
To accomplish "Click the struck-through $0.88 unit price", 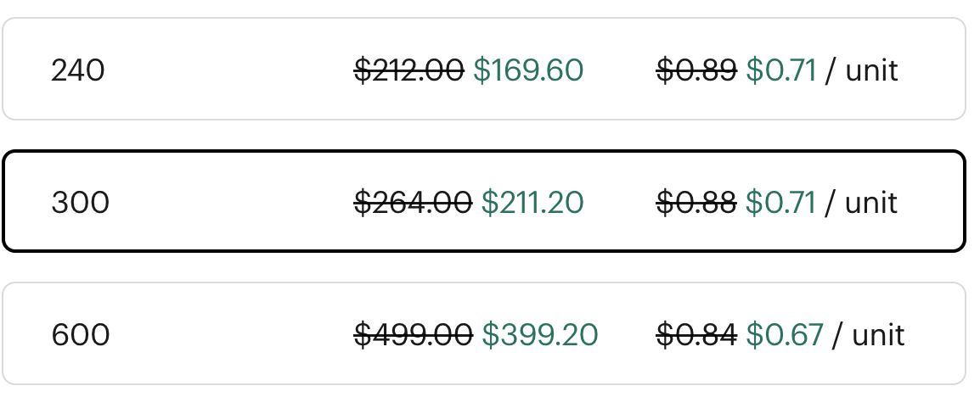I will pyautogui.click(x=696, y=203).
